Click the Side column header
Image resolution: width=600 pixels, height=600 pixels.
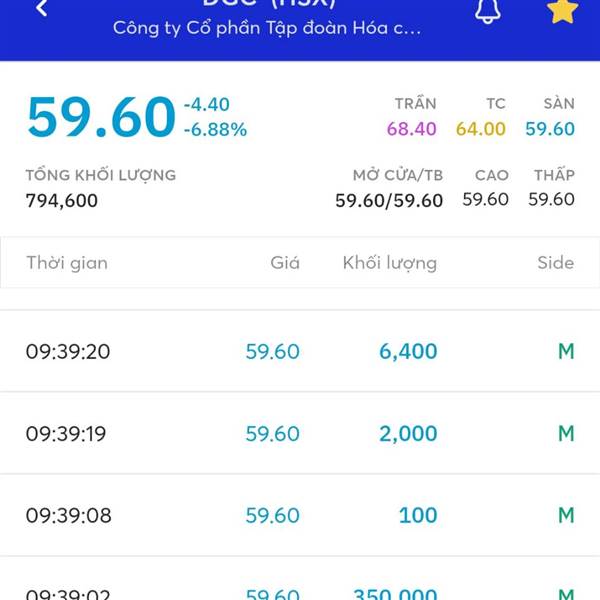556,263
